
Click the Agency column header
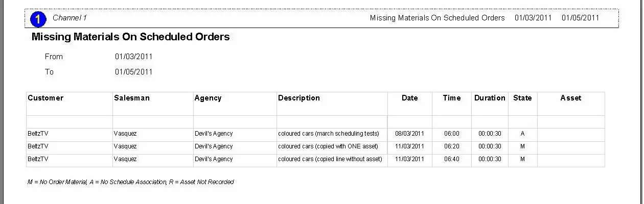click(208, 98)
